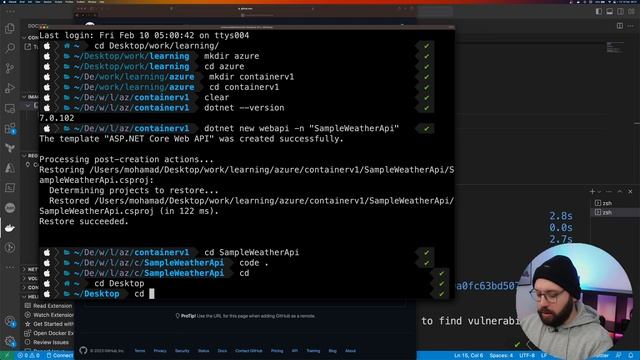Image resolution: width=640 pixels, height=360 pixels.
Task: Open Review Issues link in sidebar
Action: (x=47, y=342)
